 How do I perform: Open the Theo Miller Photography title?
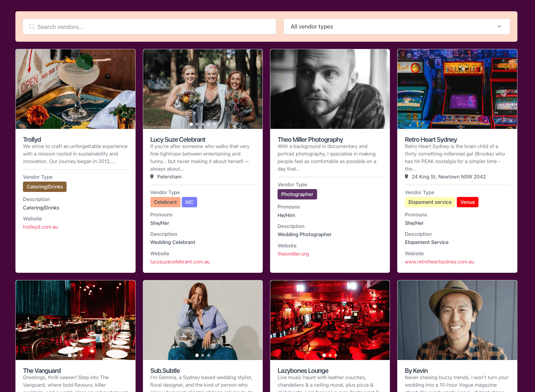[x=310, y=139]
